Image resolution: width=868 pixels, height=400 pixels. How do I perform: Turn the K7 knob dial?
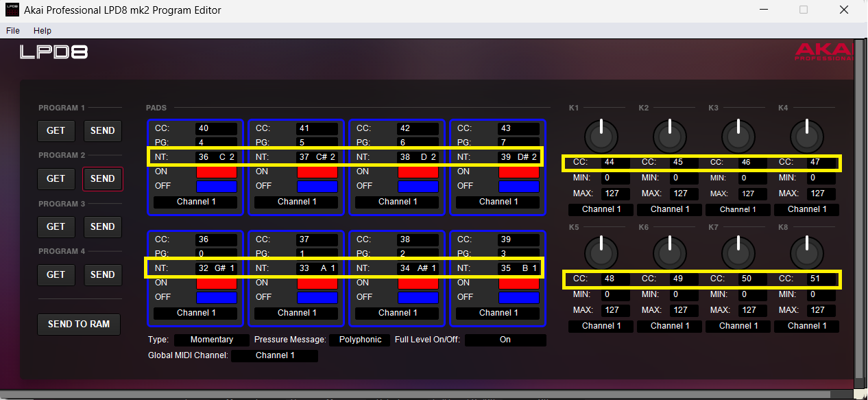click(x=738, y=252)
